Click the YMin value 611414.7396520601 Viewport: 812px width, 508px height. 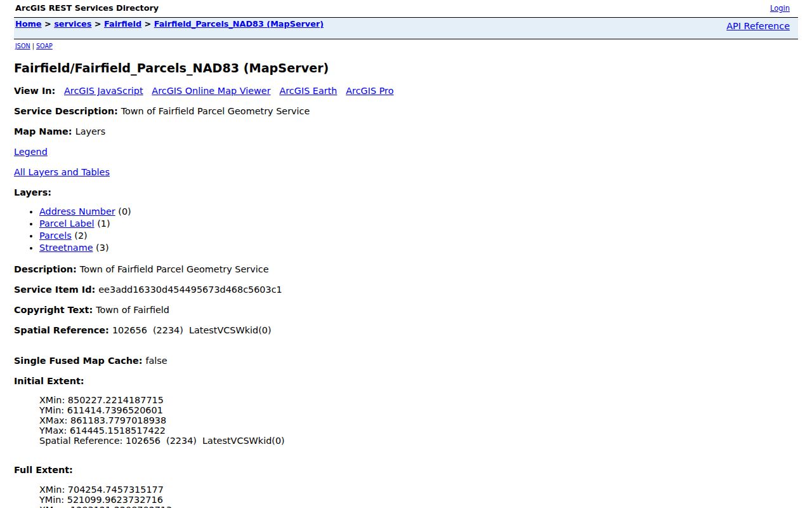[x=115, y=410]
